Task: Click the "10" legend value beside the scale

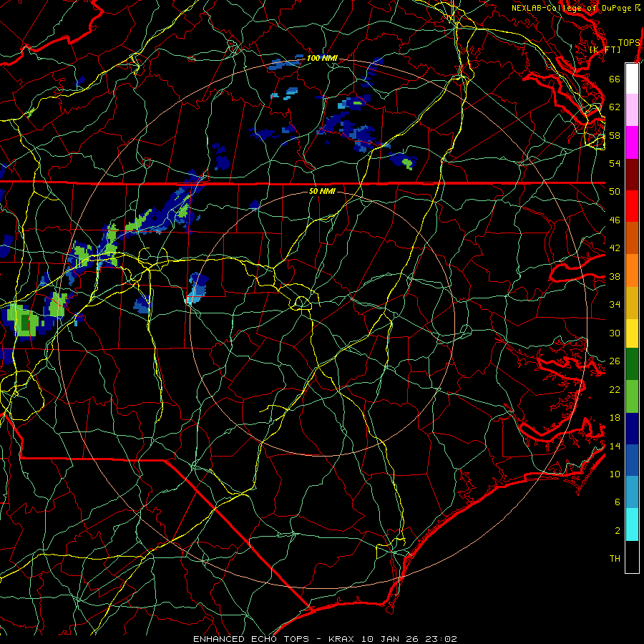Action: click(x=615, y=474)
